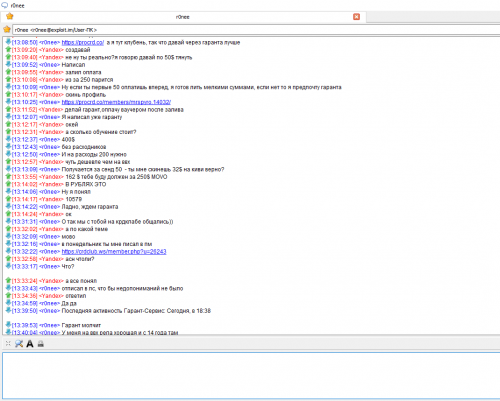500x401 pixels.
Task: Click the message 'Последняя активность Гарант-Сервис'
Action: tap(113, 311)
